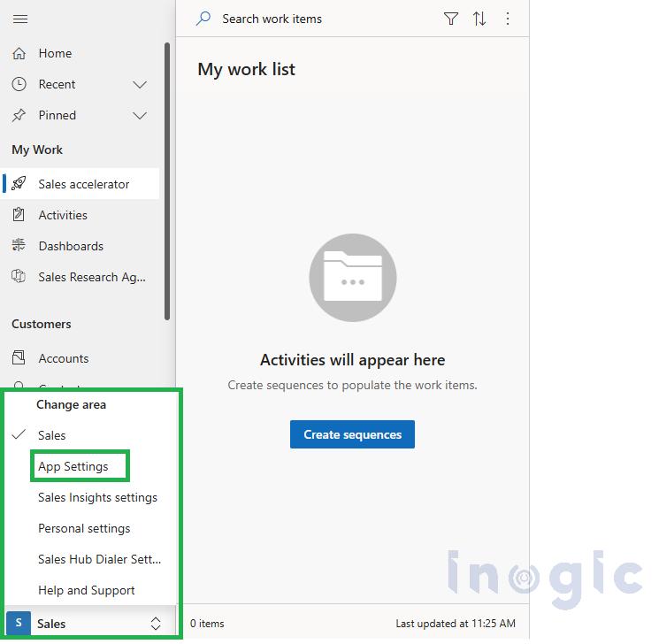
Task: Select Sales Hub Dialer Settings
Action: point(99,559)
